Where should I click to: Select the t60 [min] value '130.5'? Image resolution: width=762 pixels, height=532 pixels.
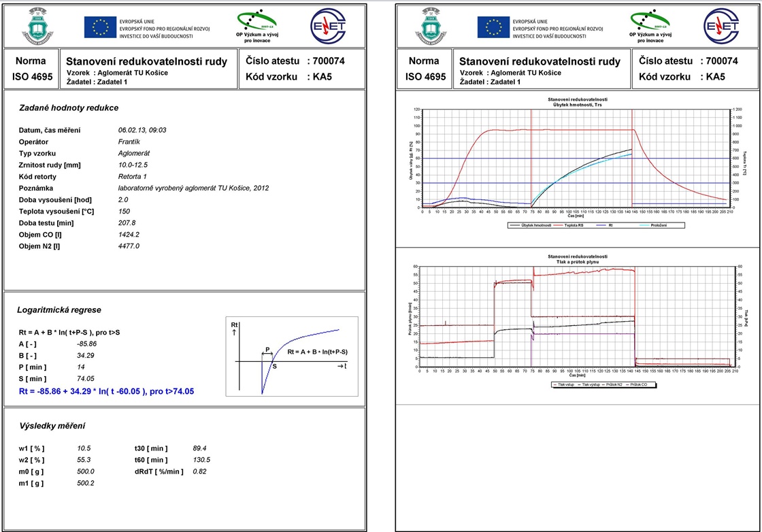(x=201, y=460)
